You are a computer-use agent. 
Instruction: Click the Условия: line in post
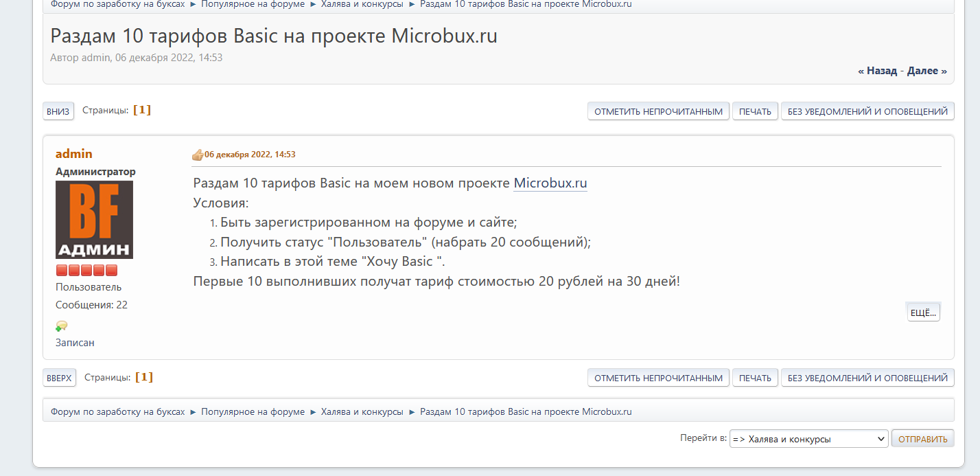pos(221,203)
